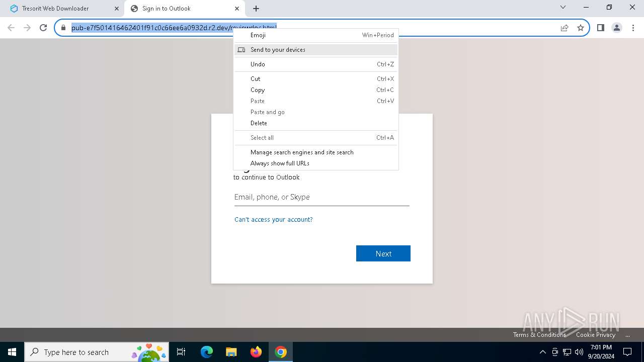The image size is (644, 362).
Task: Choose Cut in context menu
Action: click(x=316, y=79)
